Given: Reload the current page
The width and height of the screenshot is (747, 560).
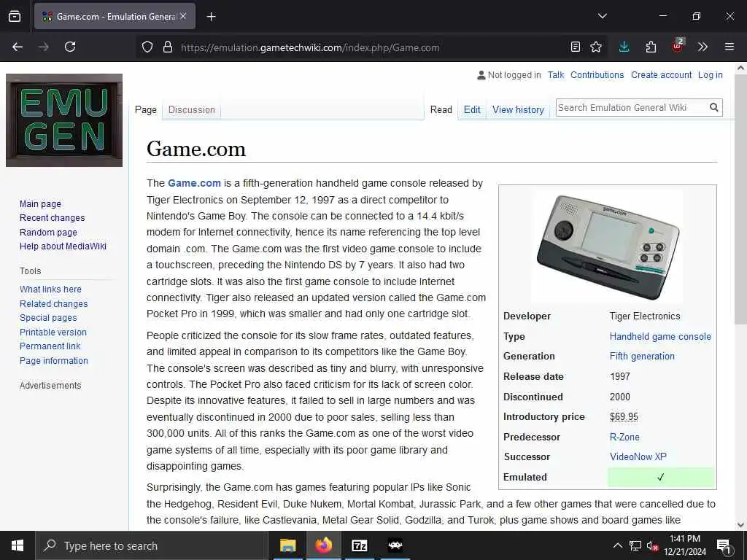Looking at the screenshot, I should [x=70, y=47].
